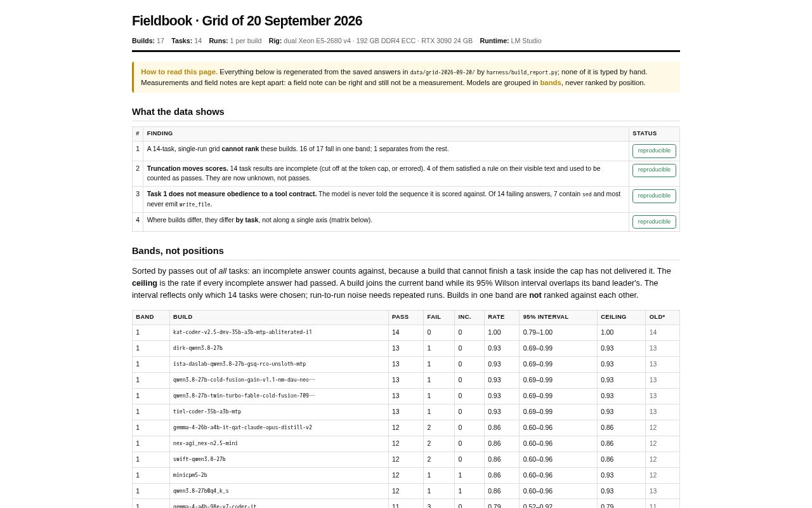This screenshot has width=812, height=508.
Task: Click build name 'nex-agi_nex-n2.5-mini'
Action: pos(206,444)
